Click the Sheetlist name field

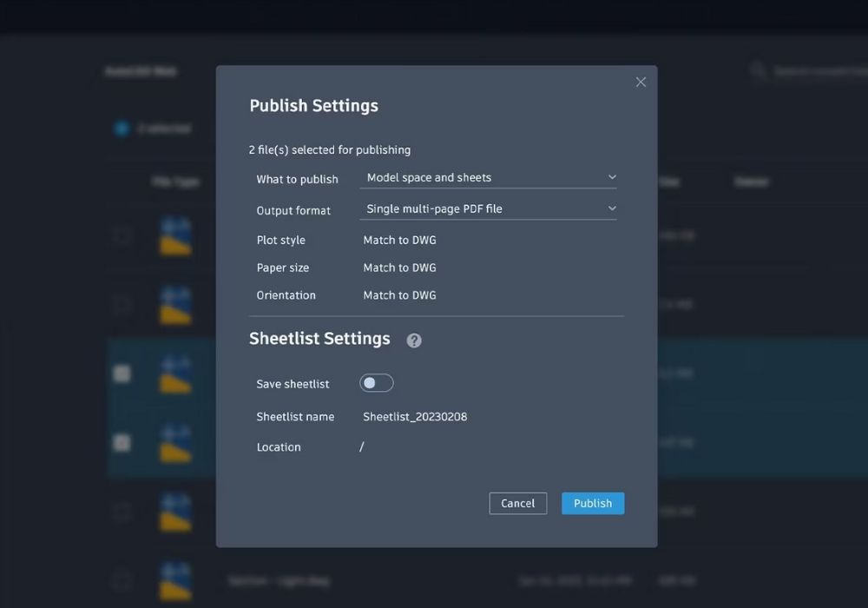click(415, 416)
